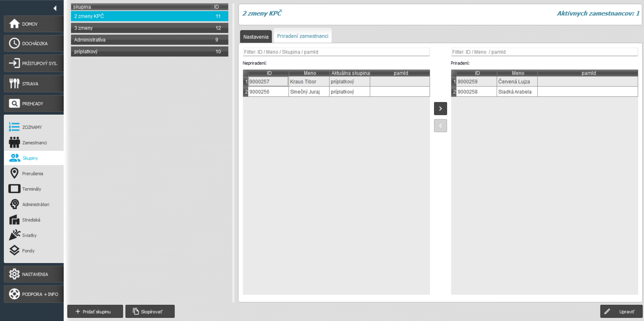
Task: Open Terminály screen icon
Action: [14, 189]
